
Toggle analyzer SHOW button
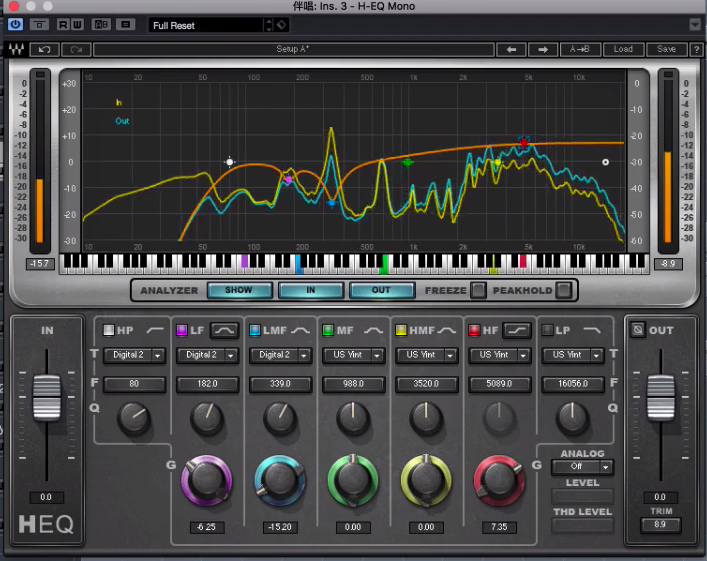239,290
